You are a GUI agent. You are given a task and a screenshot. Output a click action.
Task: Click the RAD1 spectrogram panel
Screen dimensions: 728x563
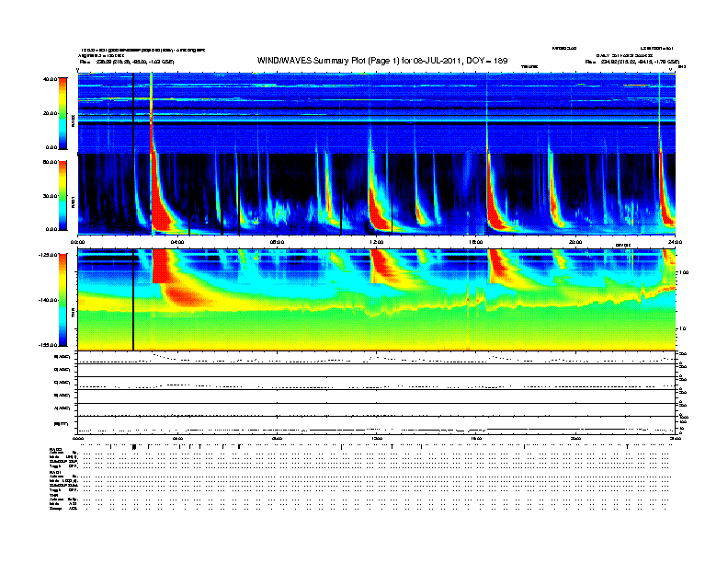(x=377, y=194)
